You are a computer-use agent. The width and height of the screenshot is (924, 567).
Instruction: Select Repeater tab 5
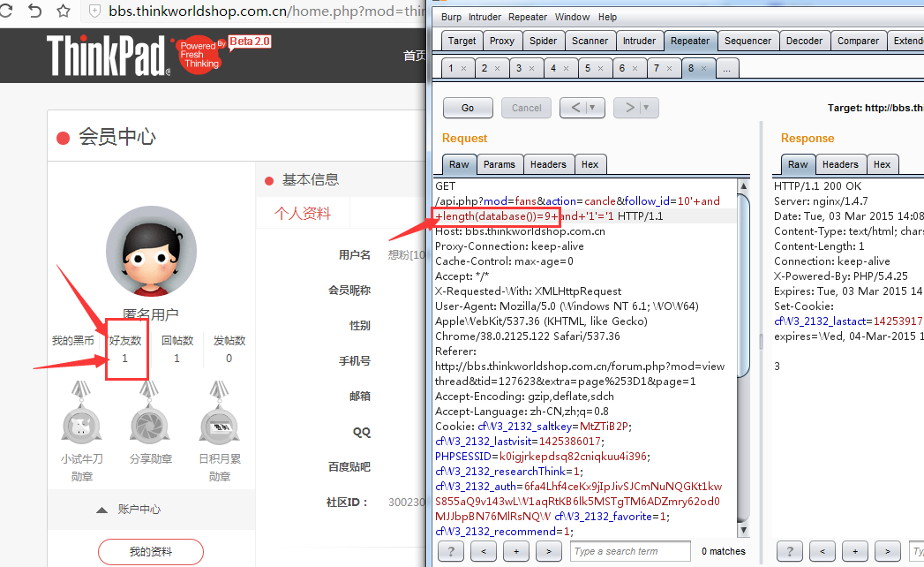pos(588,68)
